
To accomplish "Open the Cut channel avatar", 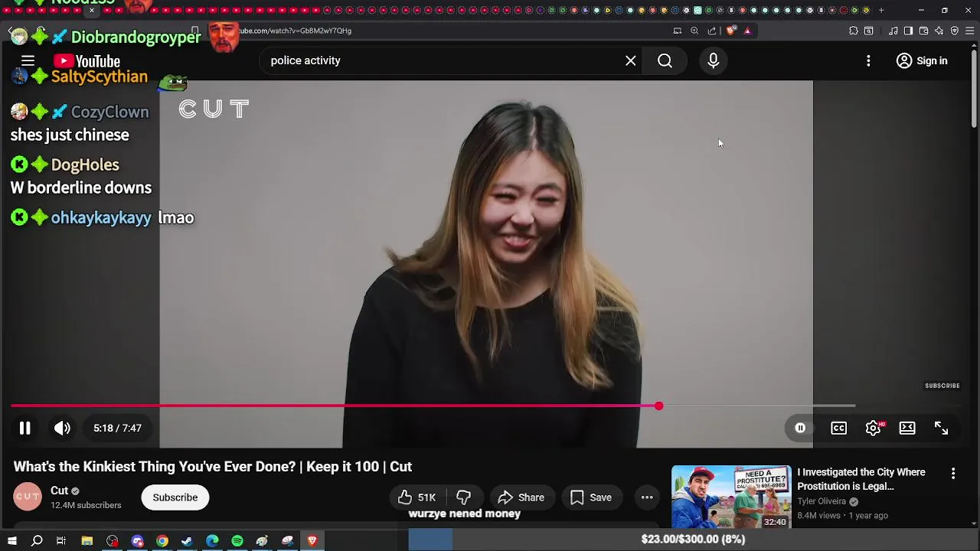I will point(28,497).
